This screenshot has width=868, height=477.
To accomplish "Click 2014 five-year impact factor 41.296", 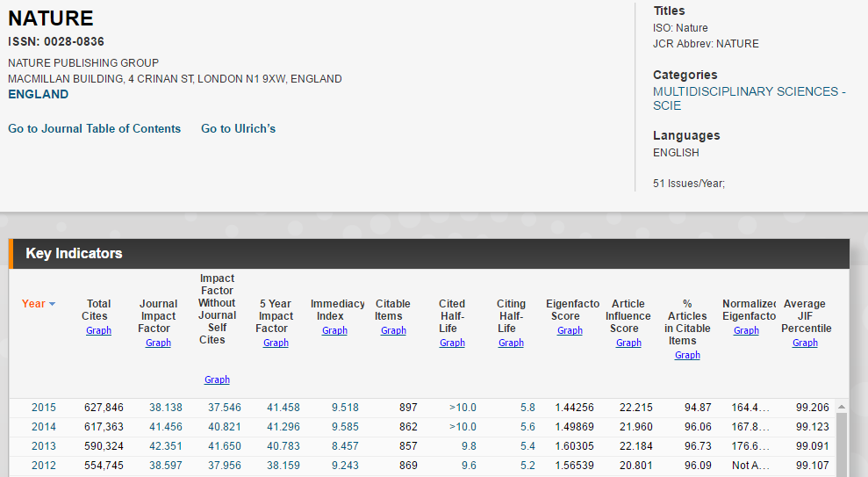I will click(x=283, y=427).
